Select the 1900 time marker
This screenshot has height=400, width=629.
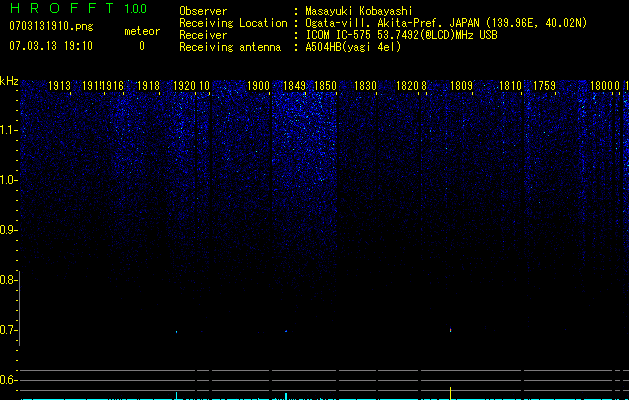pyautogui.click(x=258, y=86)
